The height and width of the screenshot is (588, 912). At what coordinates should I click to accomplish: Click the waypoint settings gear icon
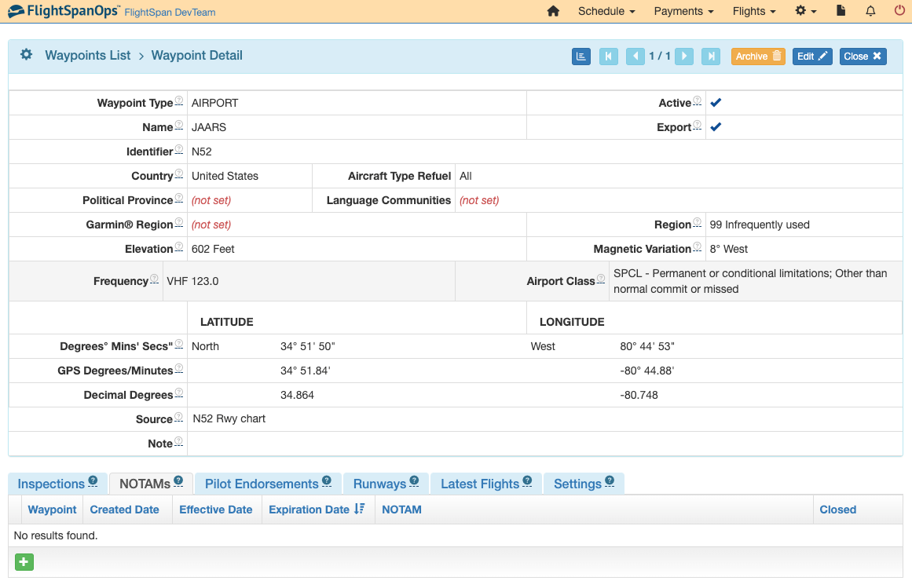[x=26, y=55]
